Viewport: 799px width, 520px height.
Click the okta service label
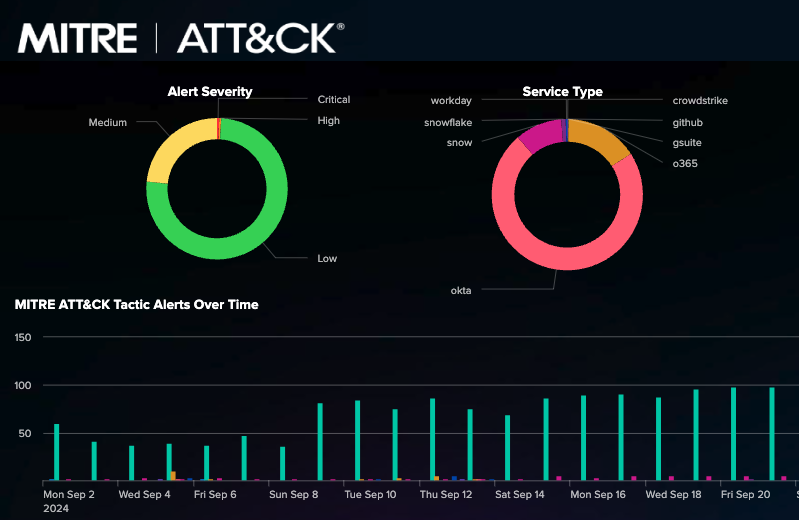click(x=461, y=290)
